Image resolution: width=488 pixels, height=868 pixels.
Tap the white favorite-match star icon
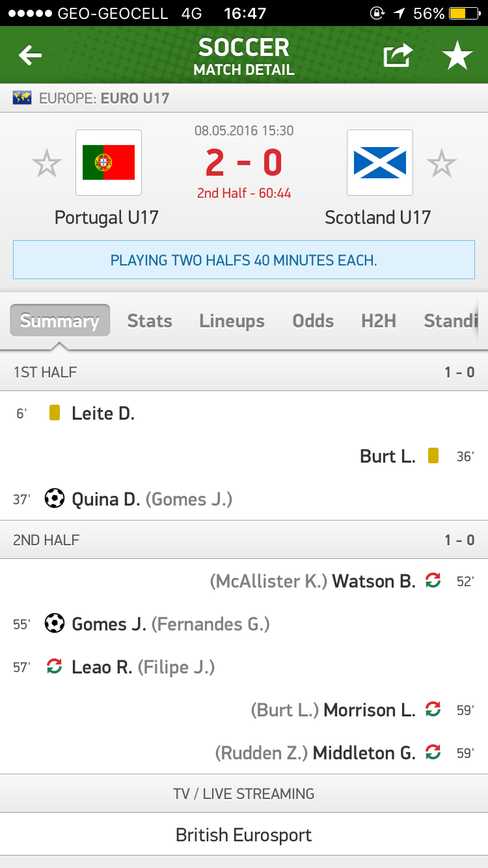click(457, 56)
